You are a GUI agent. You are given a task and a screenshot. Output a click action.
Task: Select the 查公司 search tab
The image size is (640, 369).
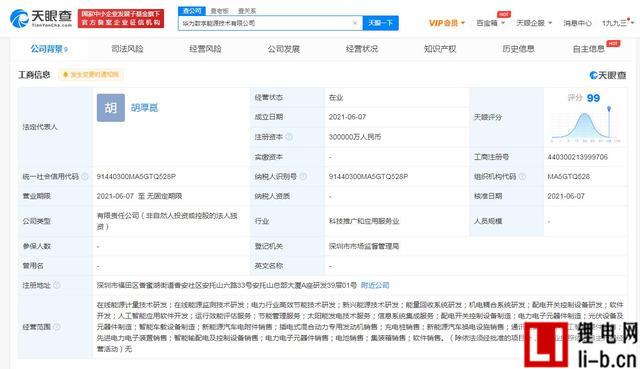(192, 11)
